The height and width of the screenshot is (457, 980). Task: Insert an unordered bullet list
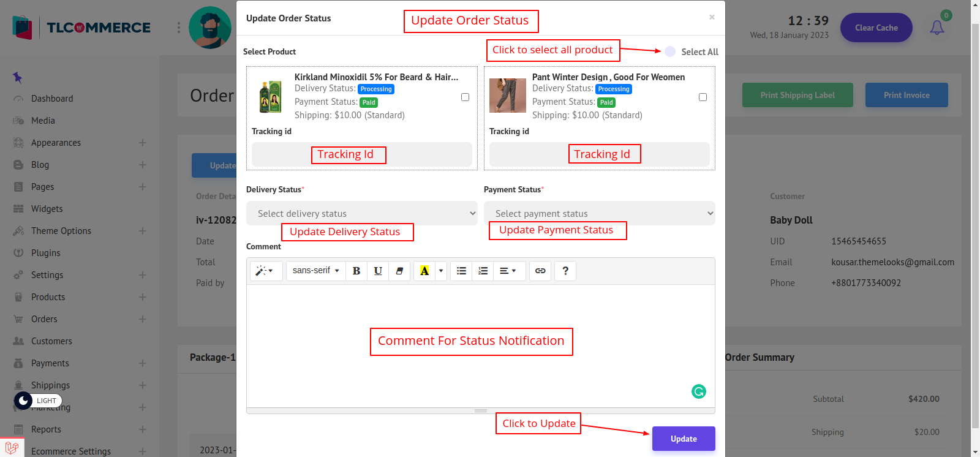click(x=461, y=271)
